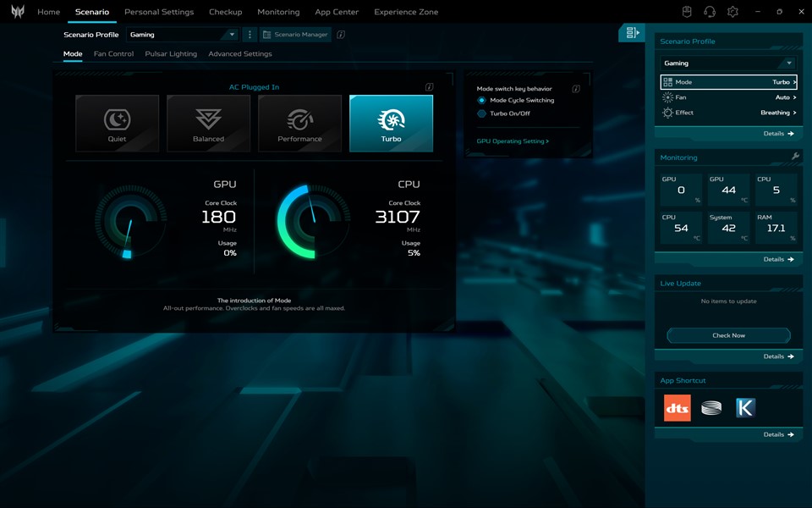This screenshot has height=508, width=812.
Task: Switch to the Fan Control tab
Action: coord(113,54)
